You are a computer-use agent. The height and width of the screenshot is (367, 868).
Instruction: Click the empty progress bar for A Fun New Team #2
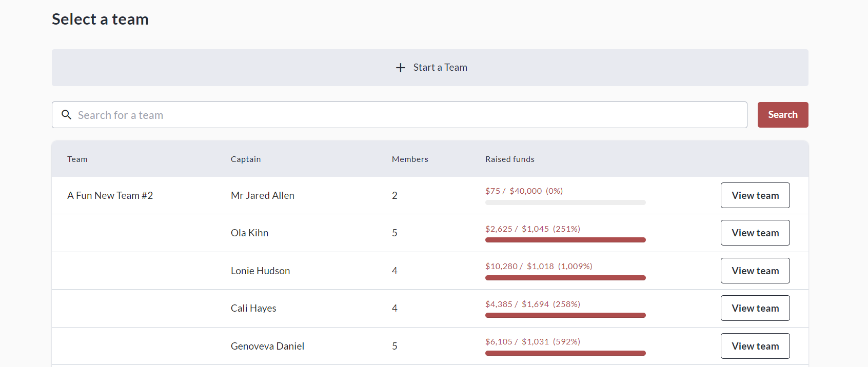(565, 202)
